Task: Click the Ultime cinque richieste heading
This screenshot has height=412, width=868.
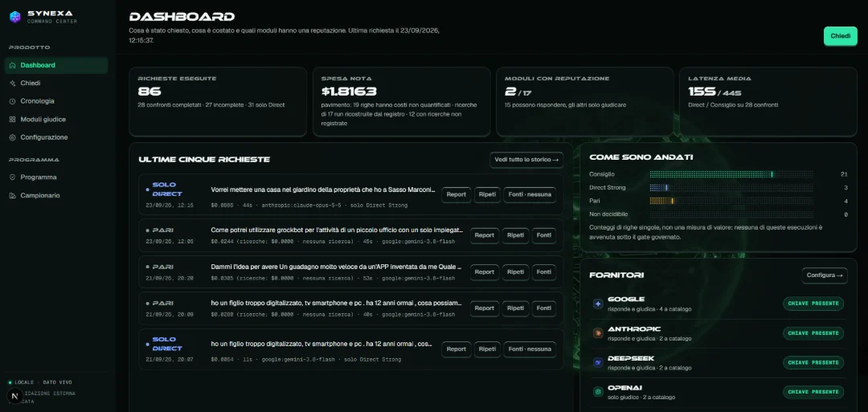Action: click(204, 160)
